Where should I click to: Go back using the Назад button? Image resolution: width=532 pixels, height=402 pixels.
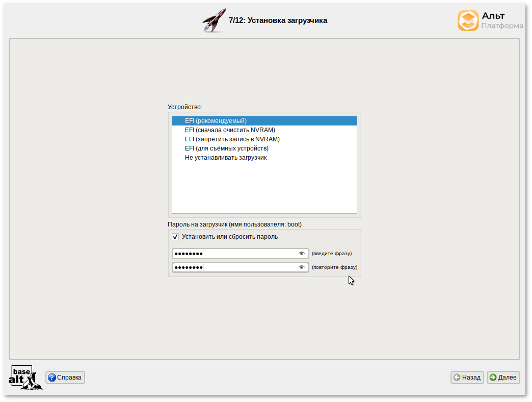[467, 378]
